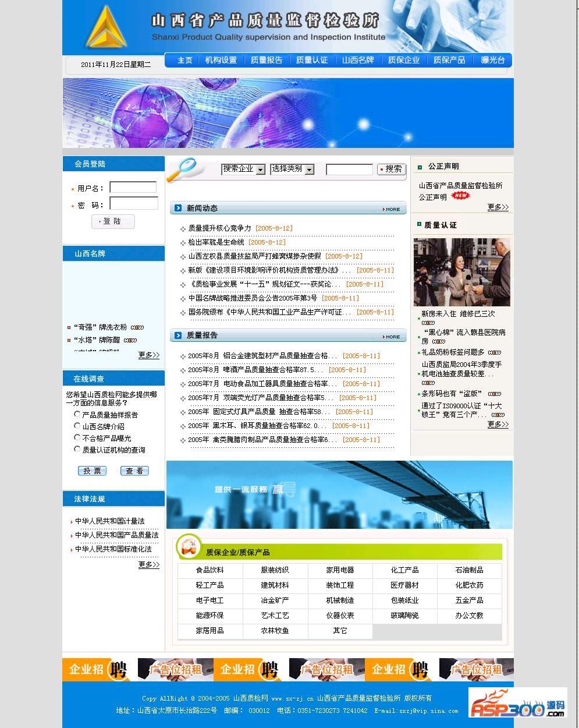
Task: Open 食品饮料 category cell
Action: (209, 570)
